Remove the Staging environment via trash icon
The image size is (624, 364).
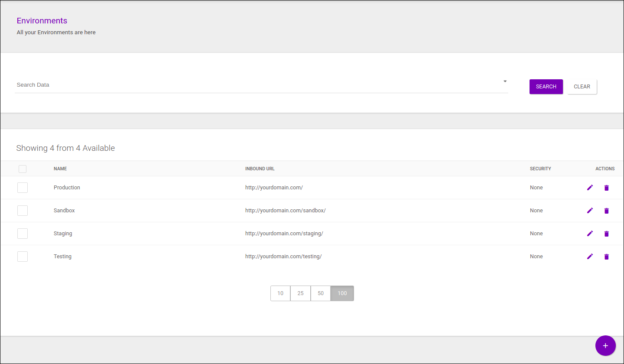click(x=606, y=234)
